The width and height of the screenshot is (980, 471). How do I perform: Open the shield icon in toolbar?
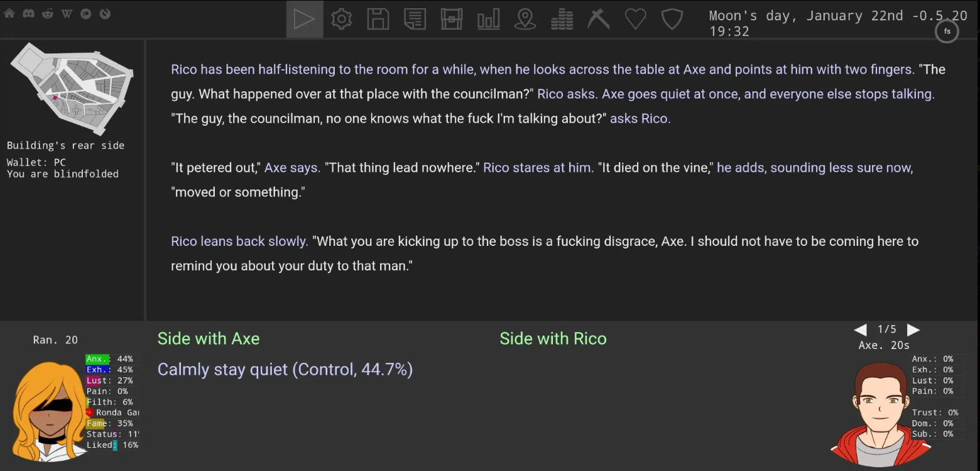coord(672,19)
